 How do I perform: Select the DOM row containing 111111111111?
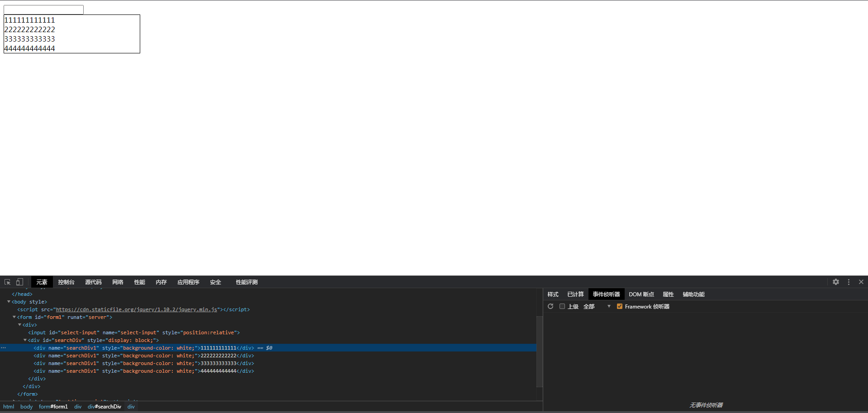268,348
